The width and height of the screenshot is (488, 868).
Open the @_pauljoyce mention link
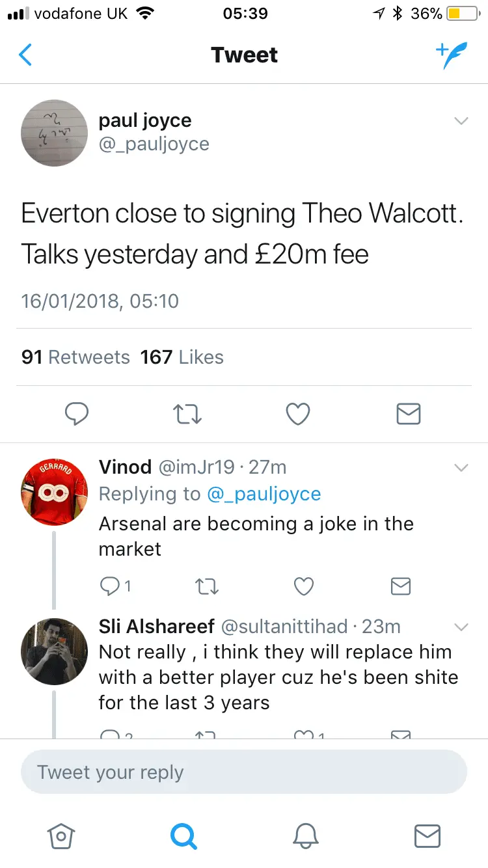tap(264, 494)
